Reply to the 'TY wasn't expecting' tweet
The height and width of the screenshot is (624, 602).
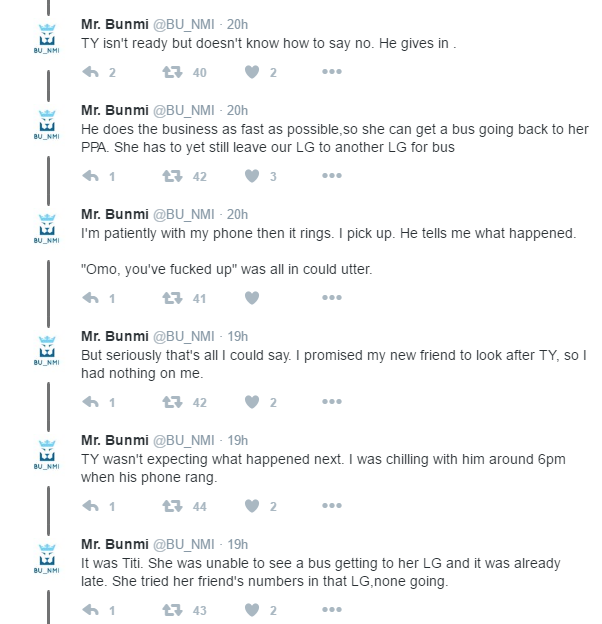[x=91, y=506]
